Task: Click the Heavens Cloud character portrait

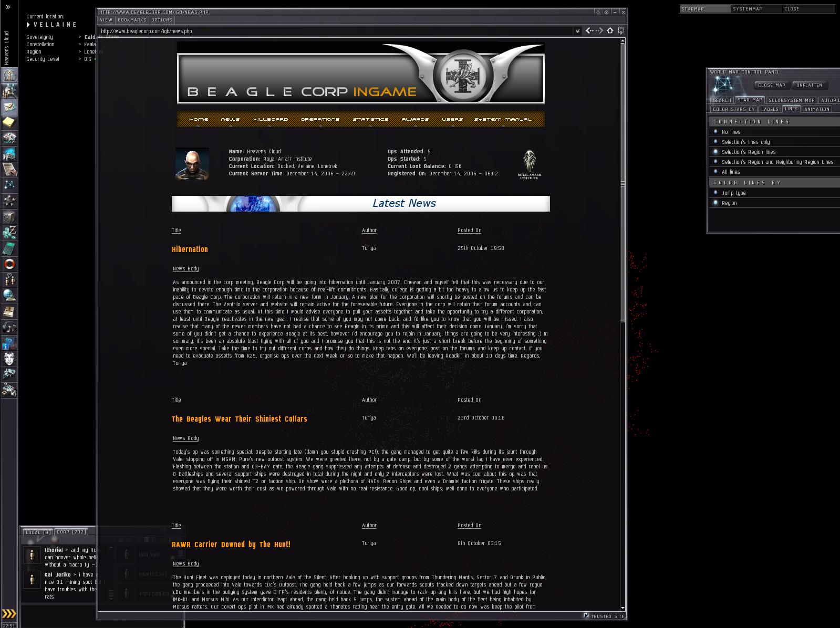Action: click(192, 164)
